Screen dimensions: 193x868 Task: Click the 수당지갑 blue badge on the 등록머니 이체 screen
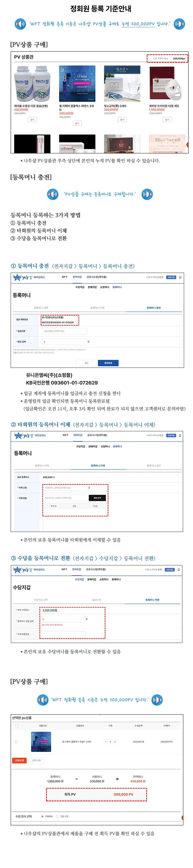(171, 435)
